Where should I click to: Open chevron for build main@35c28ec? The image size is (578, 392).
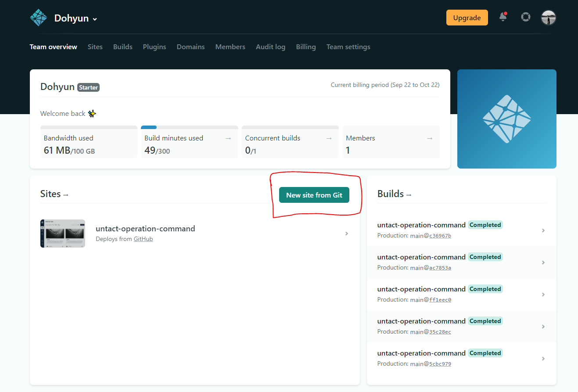543,327
